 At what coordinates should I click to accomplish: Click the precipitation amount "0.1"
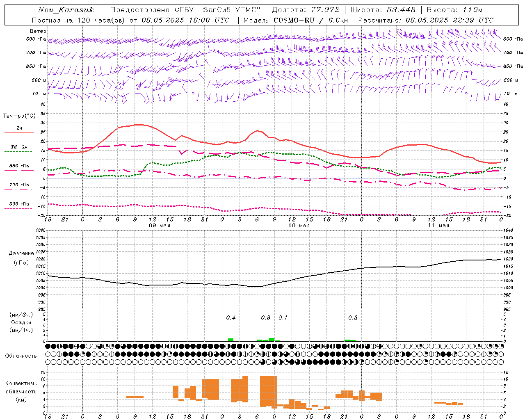[x=283, y=318]
